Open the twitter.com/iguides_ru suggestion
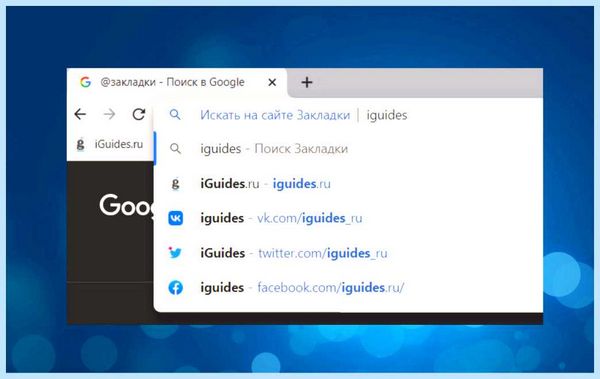The height and width of the screenshot is (379, 600). tap(348, 253)
